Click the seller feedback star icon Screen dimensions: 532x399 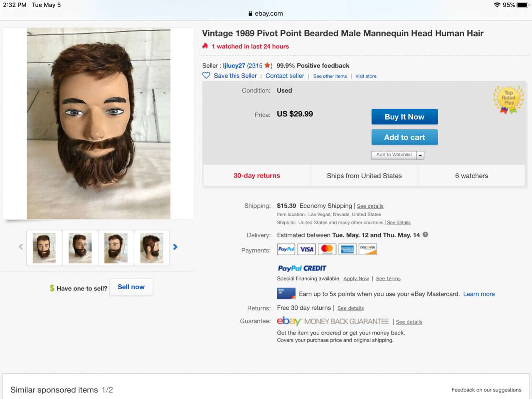[267, 65]
